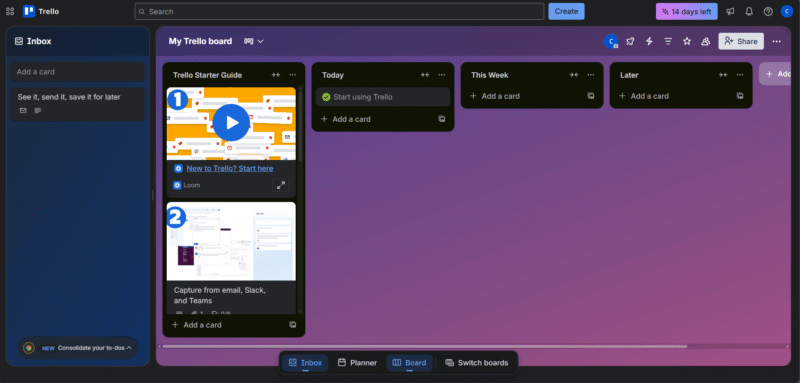The image size is (800, 383).
Task: Open the board visibility people icon
Action: point(706,41)
